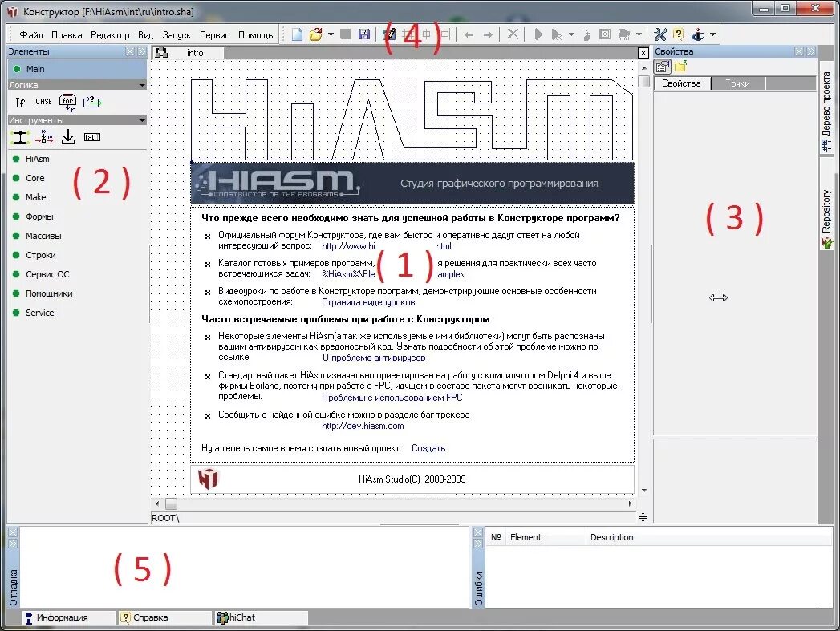Save the project with the floppy disk icon
The image size is (840, 631).
[x=364, y=34]
